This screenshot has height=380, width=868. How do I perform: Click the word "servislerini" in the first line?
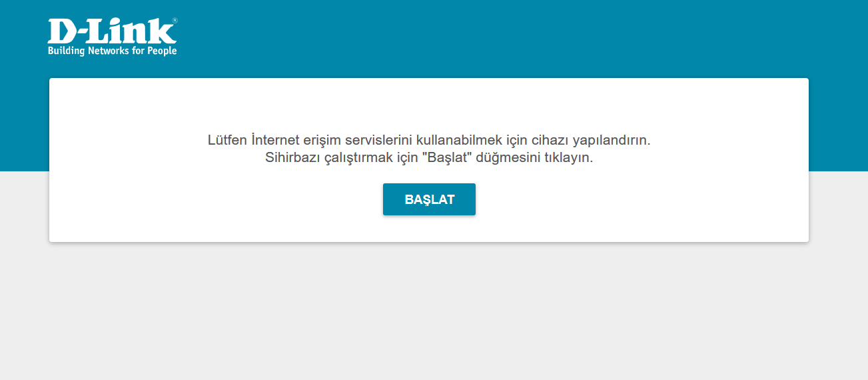(378, 141)
